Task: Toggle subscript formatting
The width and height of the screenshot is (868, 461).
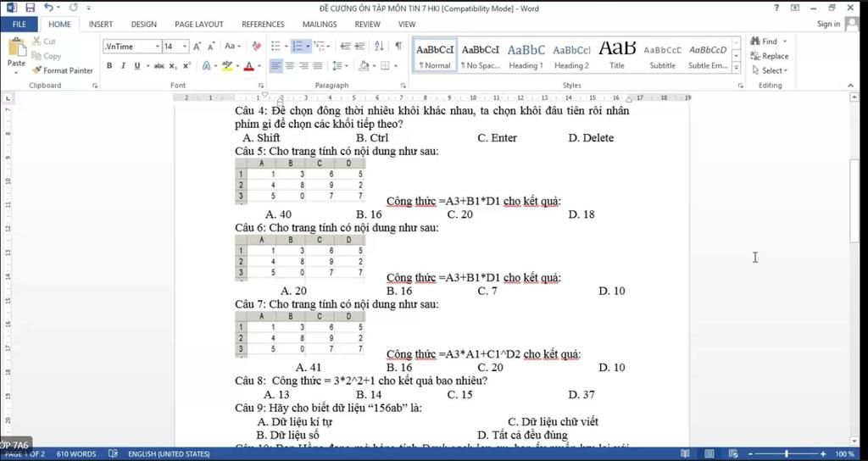Action: click(x=173, y=66)
